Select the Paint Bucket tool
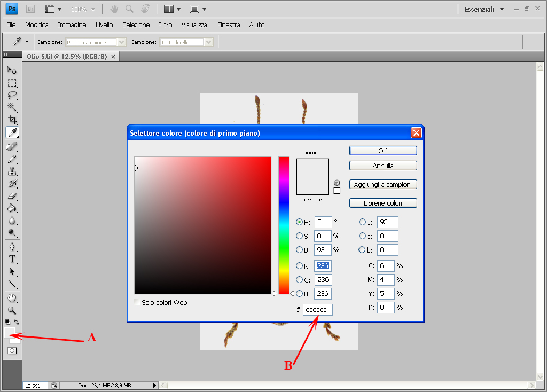This screenshot has width=547, height=392. tap(12, 208)
